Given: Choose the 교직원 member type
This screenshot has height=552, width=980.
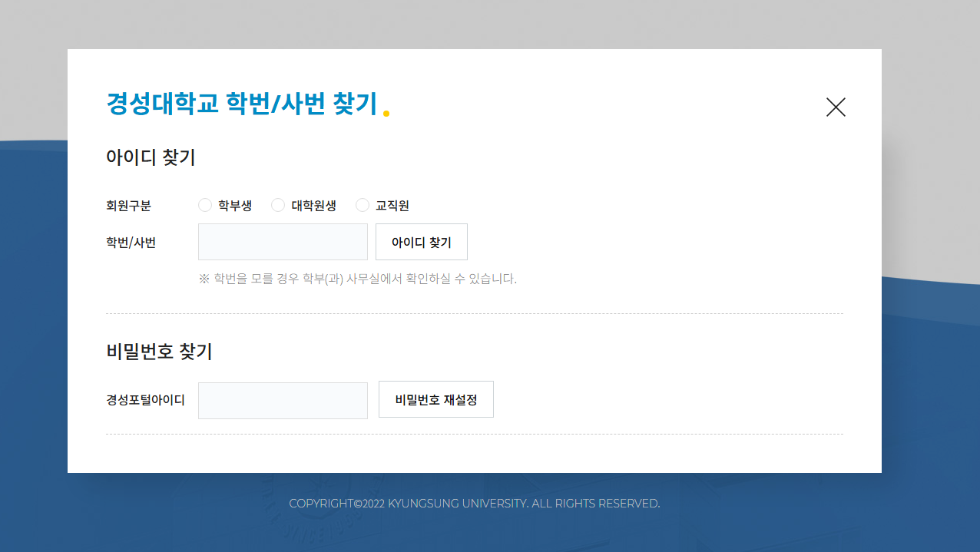Looking at the screenshot, I should coord(363,205).
